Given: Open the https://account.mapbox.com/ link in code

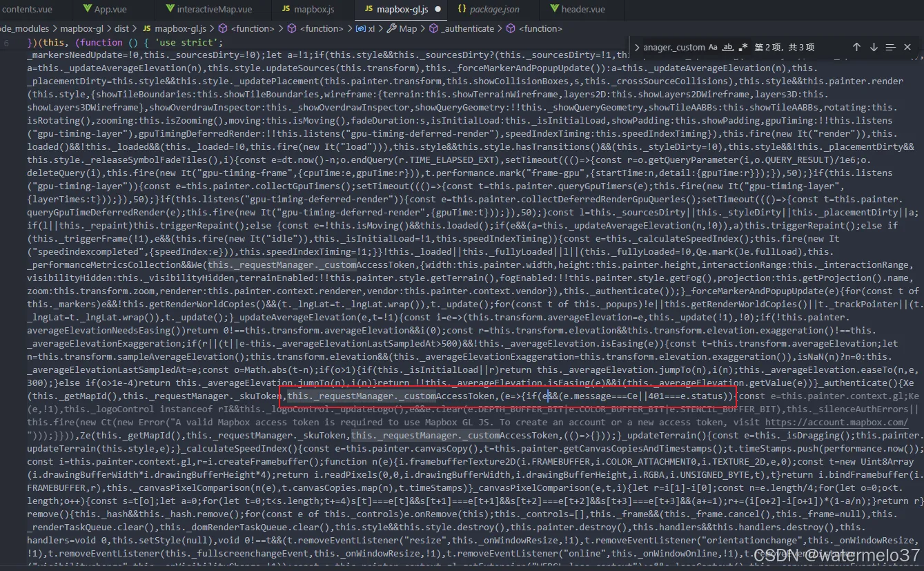Looking at the screenshot, I should [x=836, y=422].
